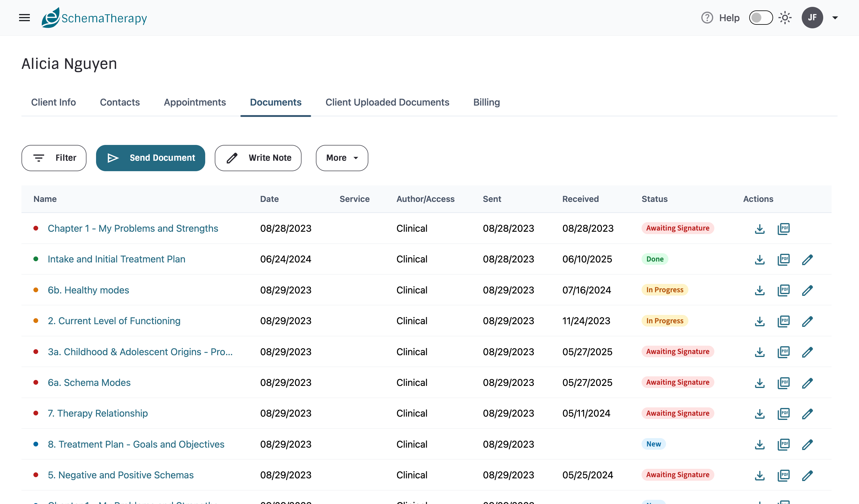Edit 8. Treatment Plan - Goals and Objectives
This screenshot has height=504, width=859.
[x=807, y=445]
